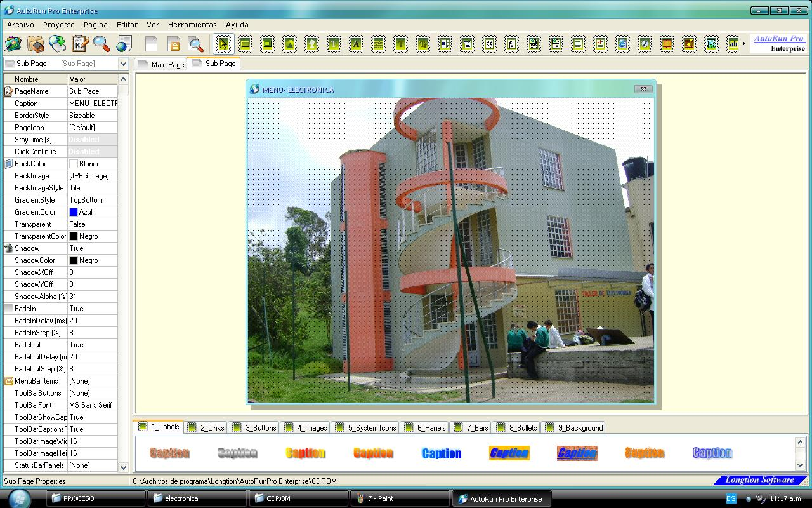Switch to the 7 - Paint taskbar window
This screenshot has width=812, height=508.
(x=400, y=498)
